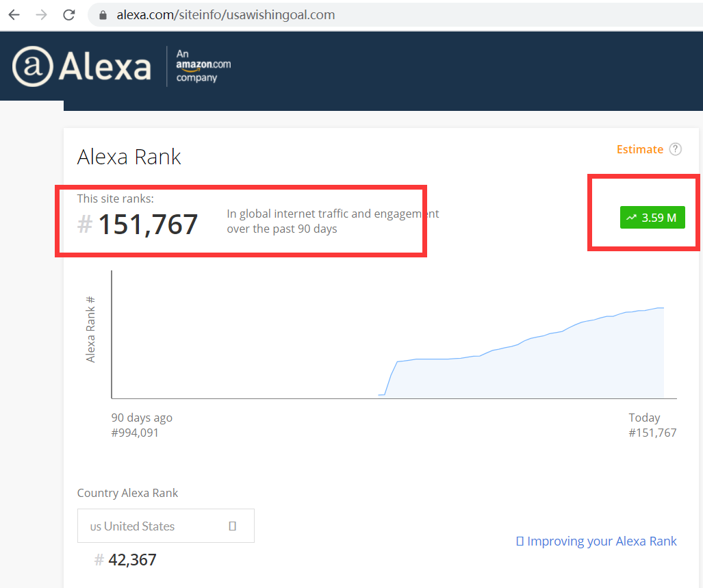Screen dimensions: 703x588
Task: Click the arrow icon in country selector
Action: [232, 526]
